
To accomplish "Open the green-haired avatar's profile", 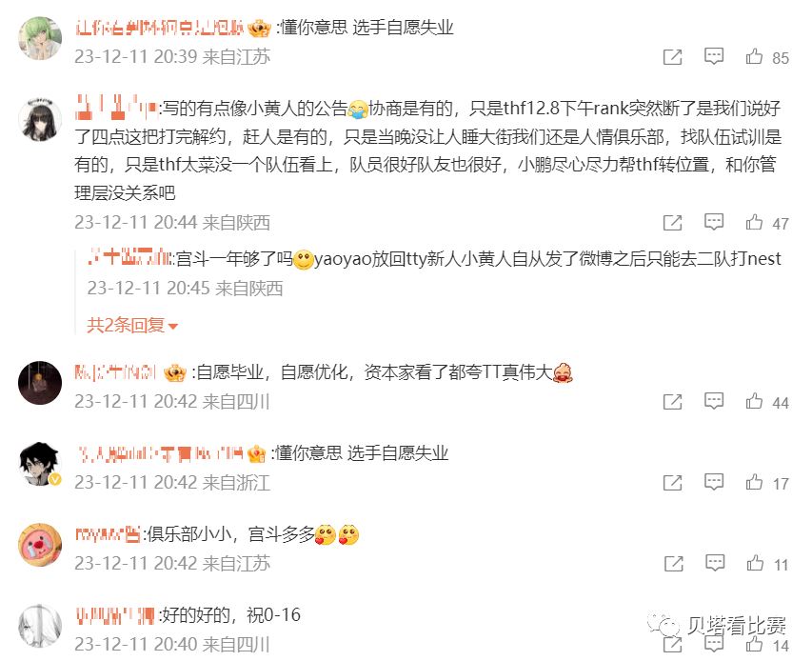I will tap(40, 38).
